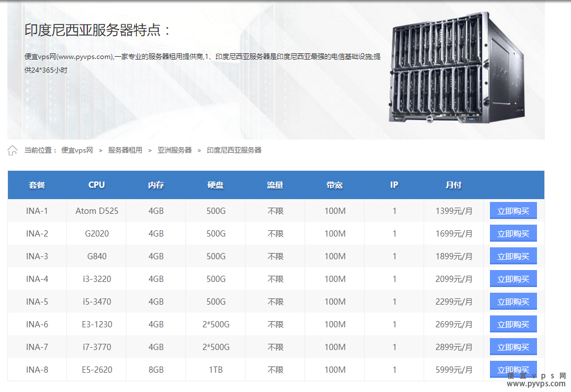Click the E3-1230 CPU cell
Screen dimensions: 571x392
coord(97,324)
